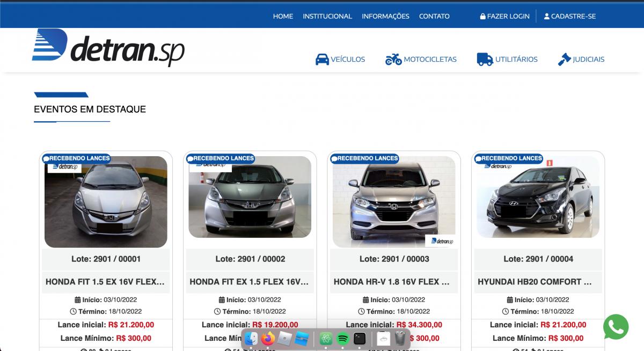Open the Contato menu item

point(434,17)
